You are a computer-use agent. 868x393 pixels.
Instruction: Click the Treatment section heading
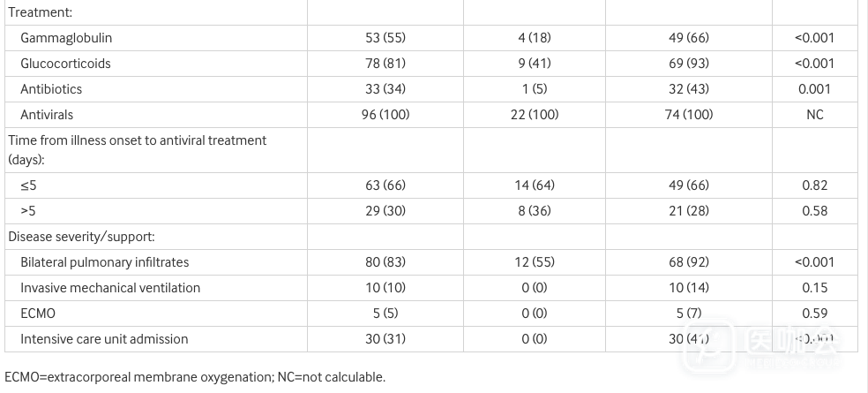[x=40, y=12]
